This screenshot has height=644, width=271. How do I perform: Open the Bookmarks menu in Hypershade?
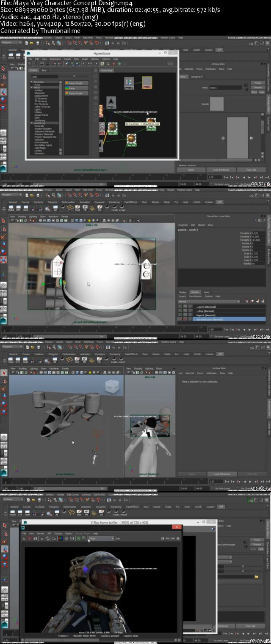coord(55,59)
